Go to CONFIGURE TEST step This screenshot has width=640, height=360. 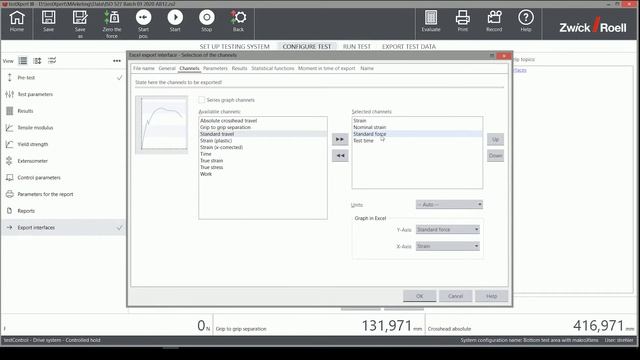(307, 47)
